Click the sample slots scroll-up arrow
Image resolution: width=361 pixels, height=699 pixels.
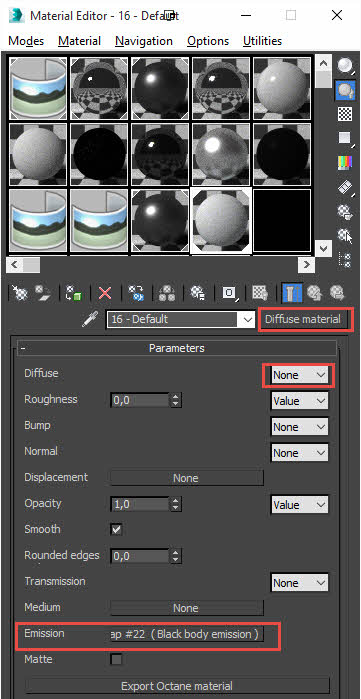(x=324, y=63)
